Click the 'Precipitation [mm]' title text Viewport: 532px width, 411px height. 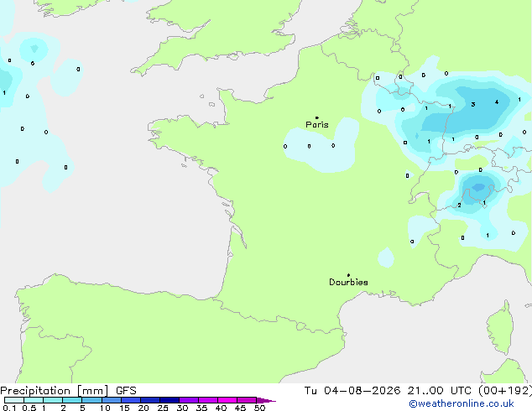click(x=55, y=391)
